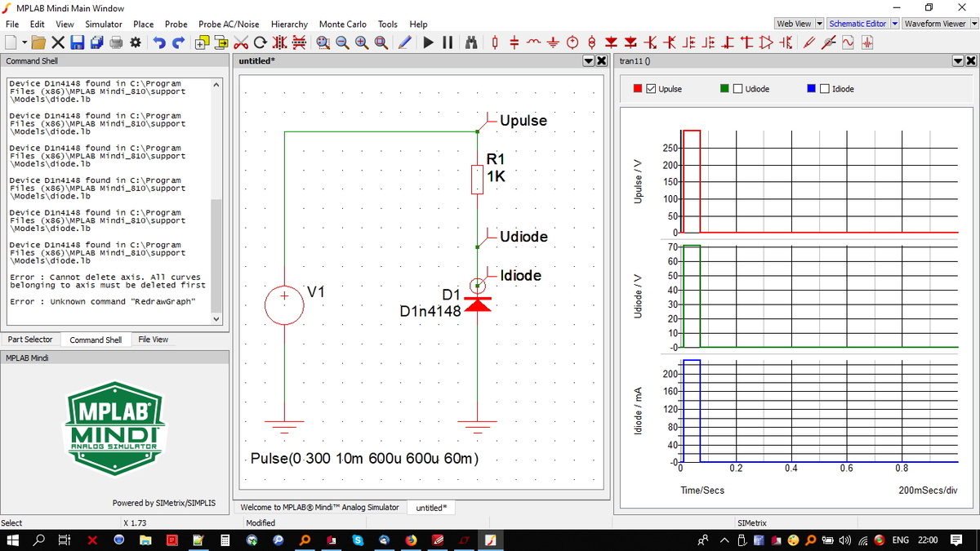Open the tran11 waveform pane dropdown arrow
The height and width of the screenshot is (551, 980).
click(958, 61)
